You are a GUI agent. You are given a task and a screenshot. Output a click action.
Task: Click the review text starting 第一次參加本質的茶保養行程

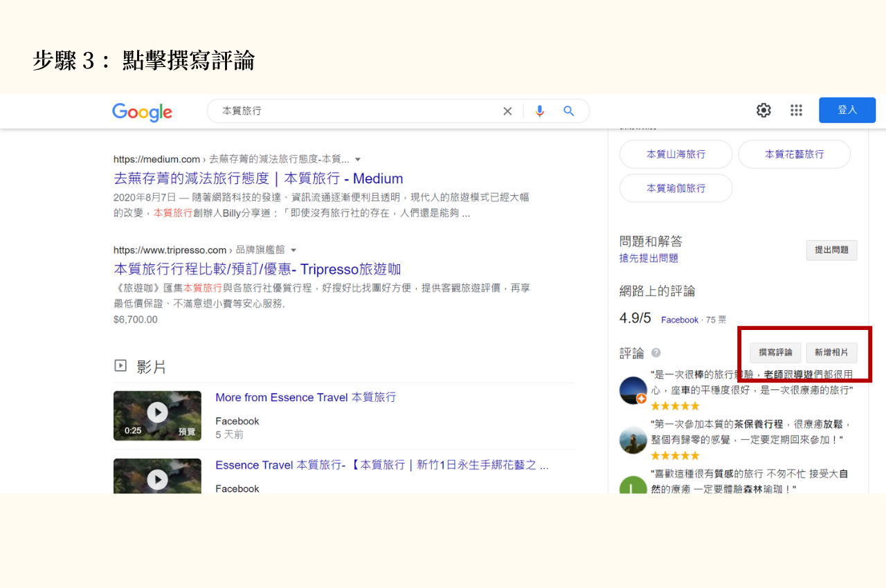pos(752,432)
